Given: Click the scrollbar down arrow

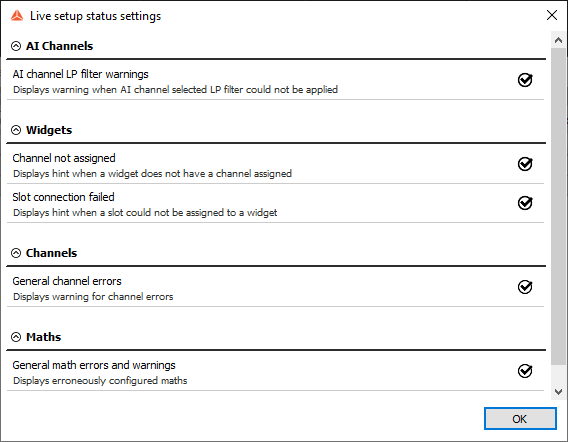Looking at the screenshot, I should (558, 392).
